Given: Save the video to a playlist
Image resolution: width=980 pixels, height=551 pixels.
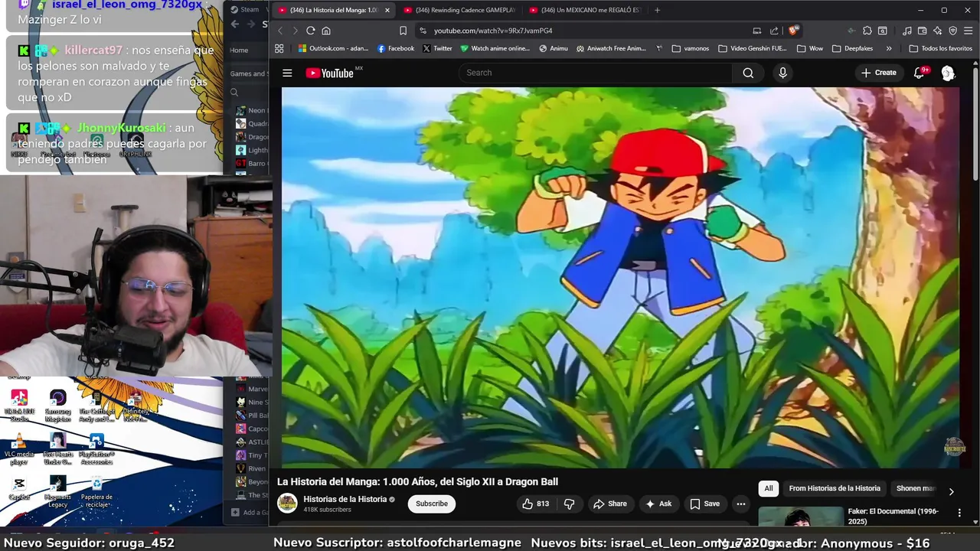Looking at the screenshot, I should pos(705,504).
